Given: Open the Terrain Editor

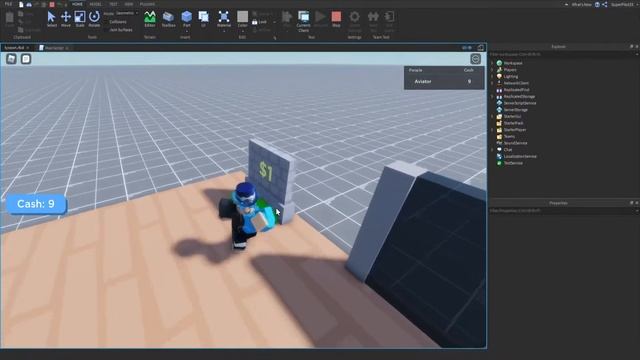Looking at the screenshot, I should pos(150,19).
